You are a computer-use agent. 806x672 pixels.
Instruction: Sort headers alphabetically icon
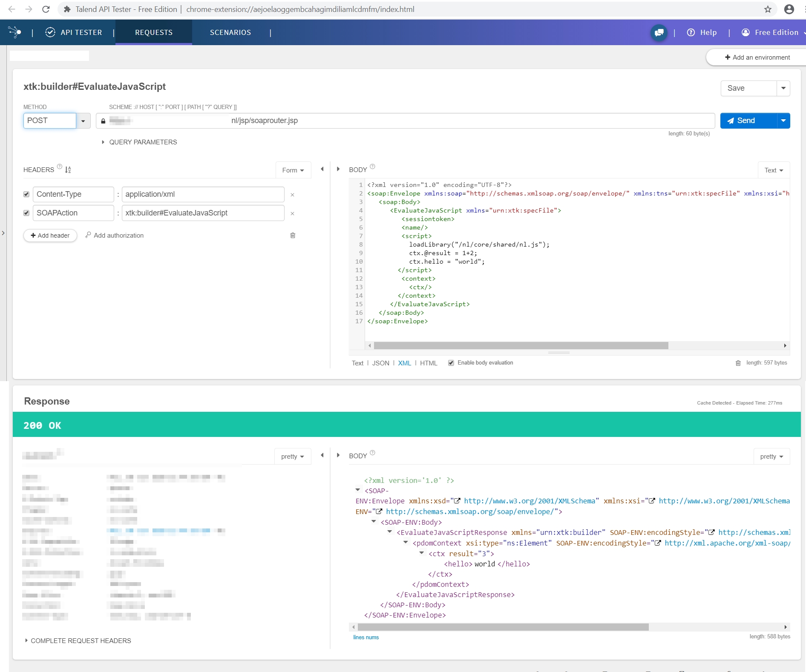68,170
